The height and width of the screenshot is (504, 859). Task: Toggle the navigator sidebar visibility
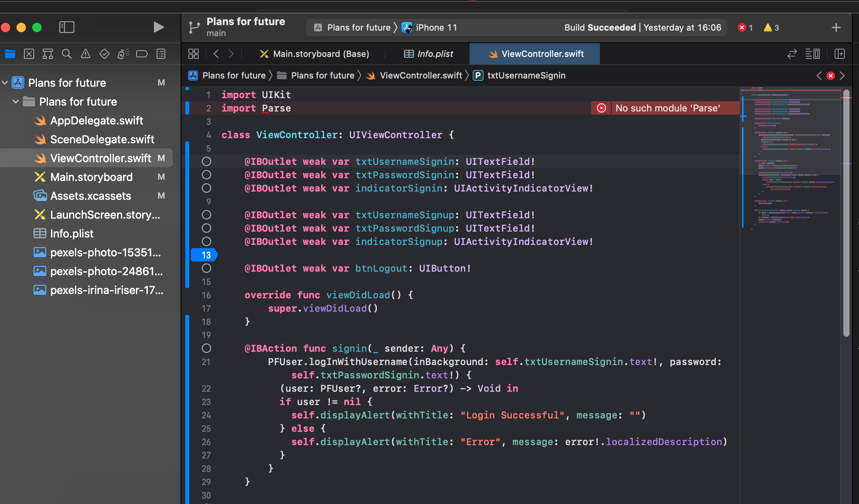[x=67, y=27]
